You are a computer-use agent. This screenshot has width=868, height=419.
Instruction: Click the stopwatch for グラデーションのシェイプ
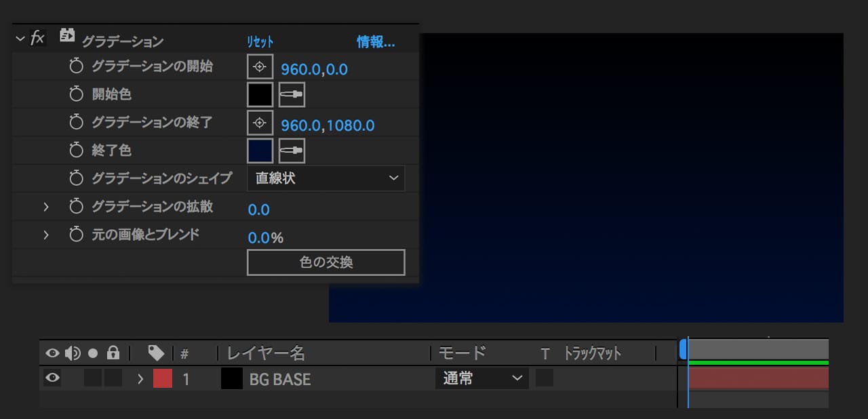tap(76, 178)
